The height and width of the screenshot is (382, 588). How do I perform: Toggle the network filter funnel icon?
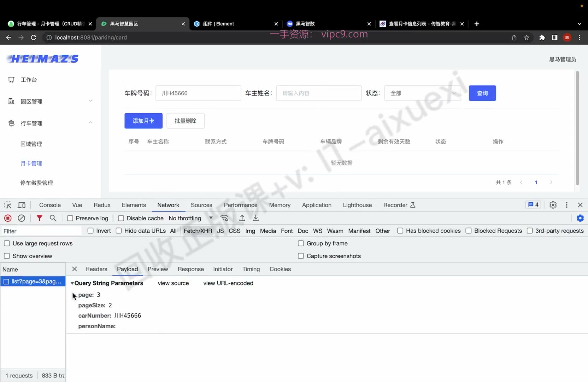point(40,218)
